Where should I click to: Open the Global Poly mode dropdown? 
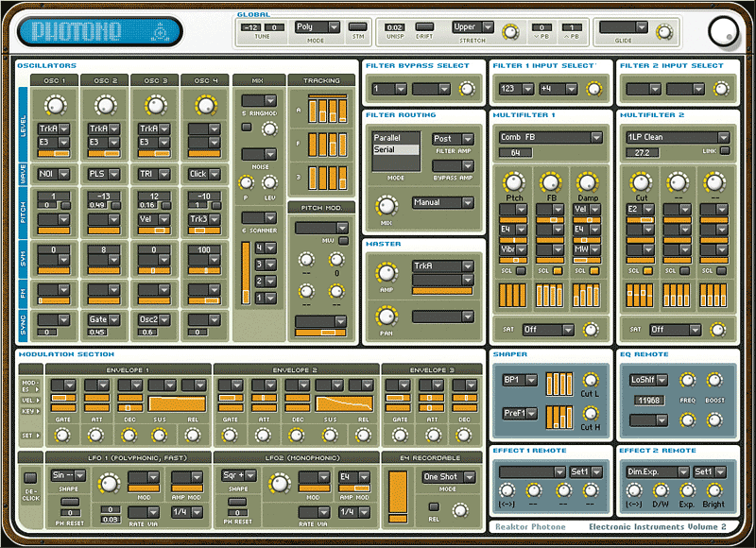[x=316, y=27]
